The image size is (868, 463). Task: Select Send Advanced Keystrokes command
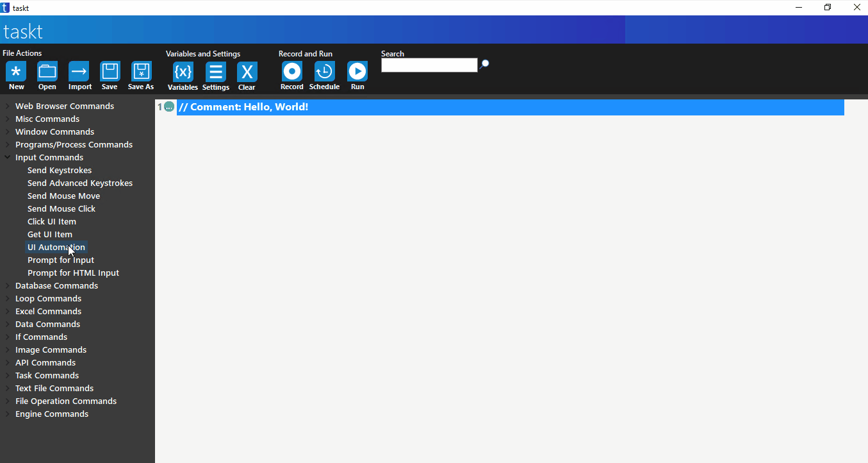pos(80,183)
